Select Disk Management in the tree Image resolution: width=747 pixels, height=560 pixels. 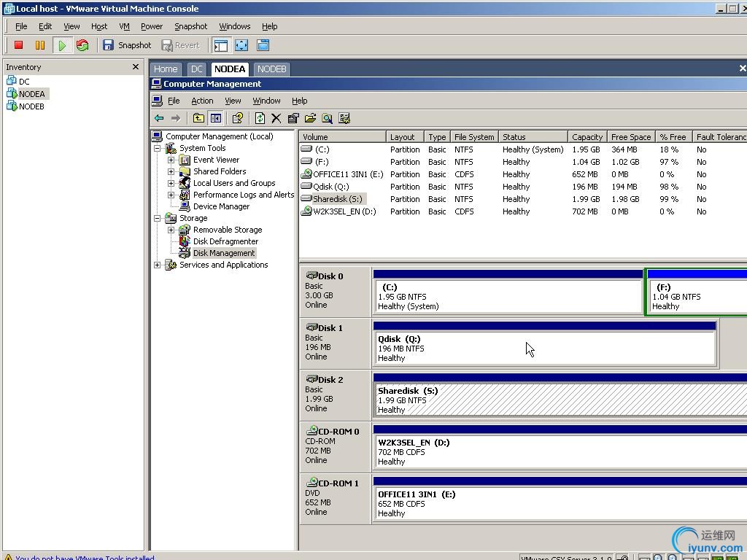click(224, 253)
